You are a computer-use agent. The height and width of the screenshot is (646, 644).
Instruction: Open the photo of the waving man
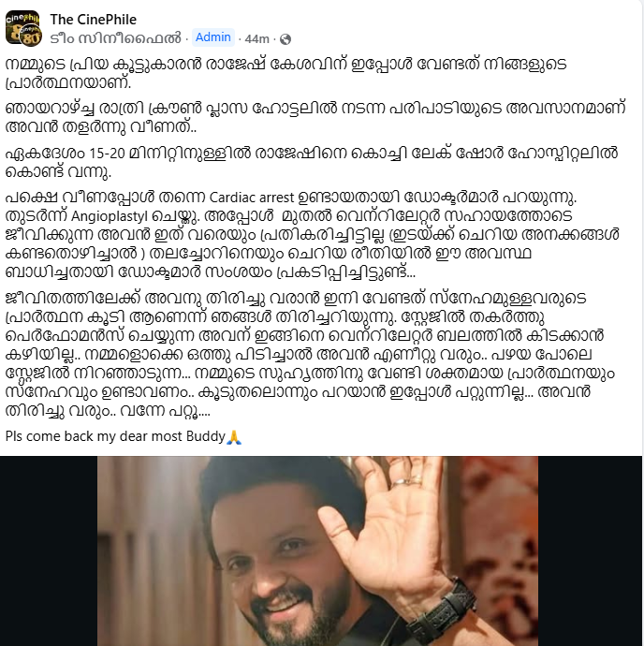pyautogui.click(x=317, y=551)
